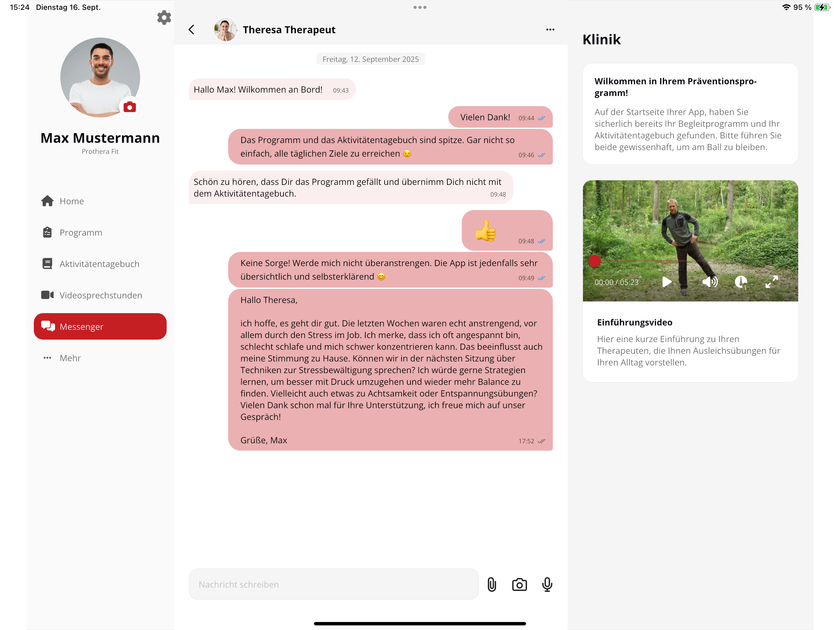The width and height of the screenshot is (840, 630).
Task: Open Mehr in the sidebar
Action: coord(100,358)
